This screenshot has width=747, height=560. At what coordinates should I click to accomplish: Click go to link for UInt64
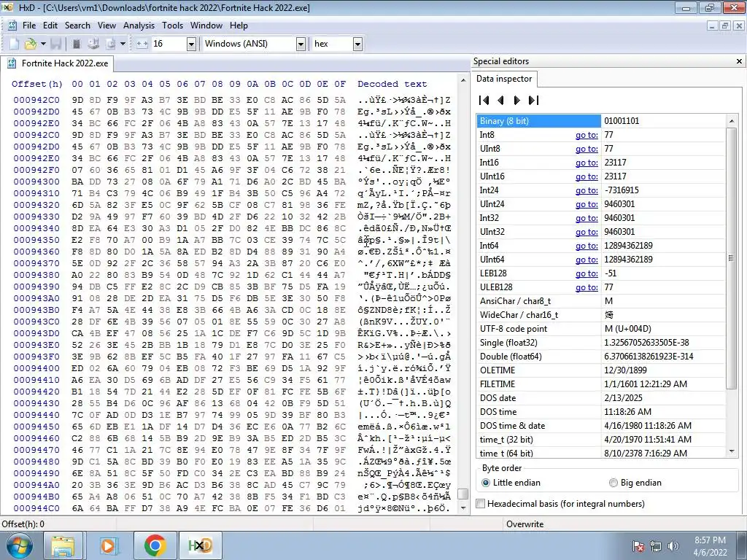point(587,259)
